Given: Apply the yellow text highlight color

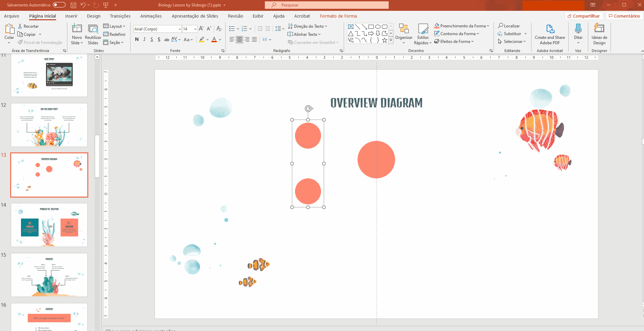Looking at the screenshot, I should [x=202, y=40].
